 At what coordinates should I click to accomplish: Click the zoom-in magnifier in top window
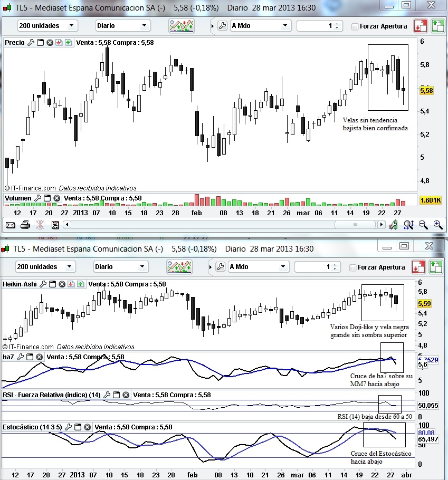click(438, 225)
